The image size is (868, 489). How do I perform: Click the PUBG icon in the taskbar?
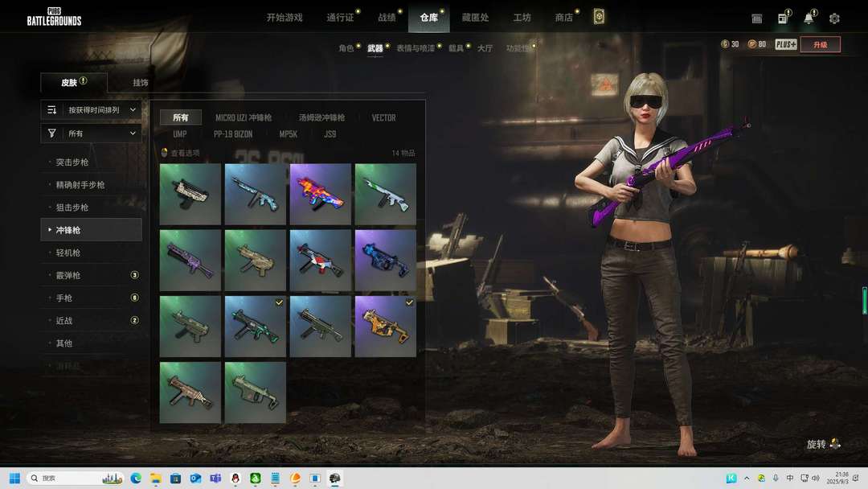tap(335, 478)
